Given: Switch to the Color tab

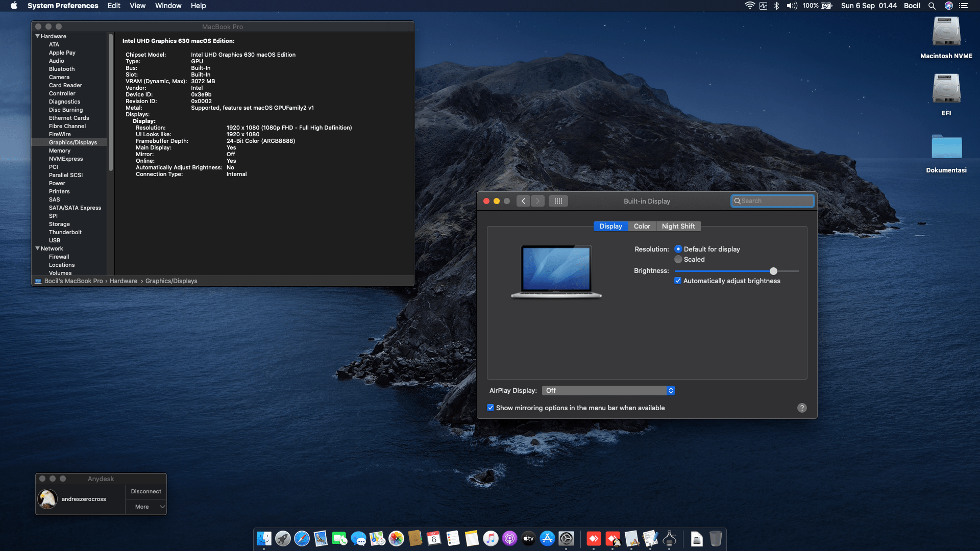Looking at the screenshot, I should point(642,226).
